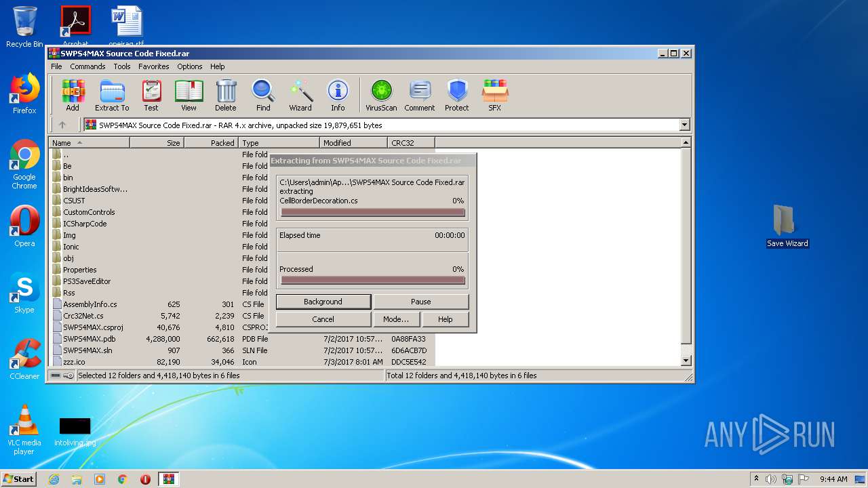
Task: Run VirusScan on the archive
Action: (x=381, y=95)
